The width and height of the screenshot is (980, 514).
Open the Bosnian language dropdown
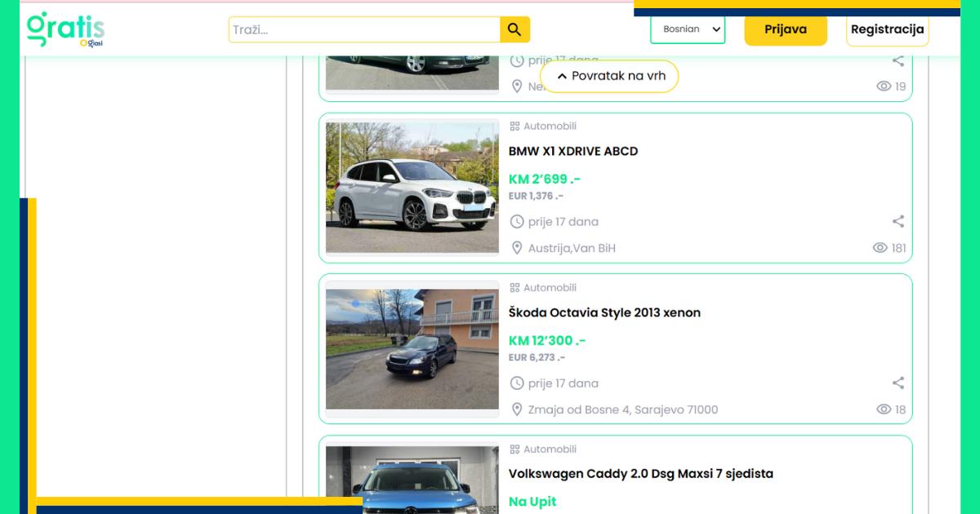pos(688,29)
